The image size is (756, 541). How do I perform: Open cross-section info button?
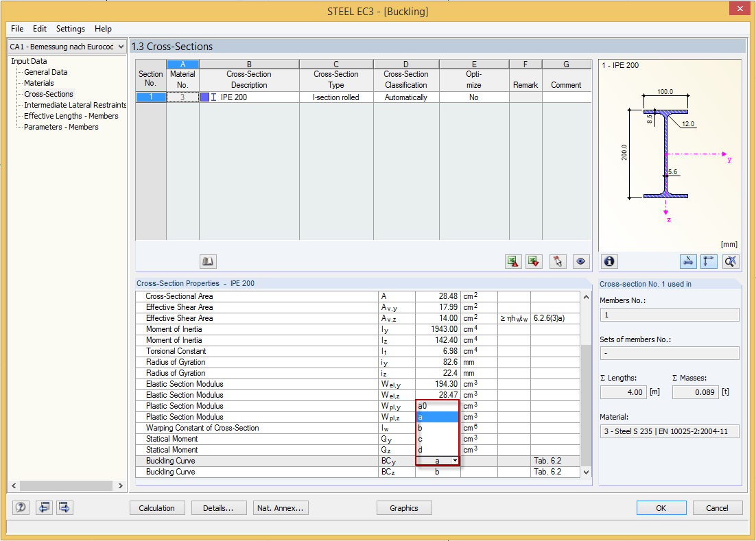point(609,261)
